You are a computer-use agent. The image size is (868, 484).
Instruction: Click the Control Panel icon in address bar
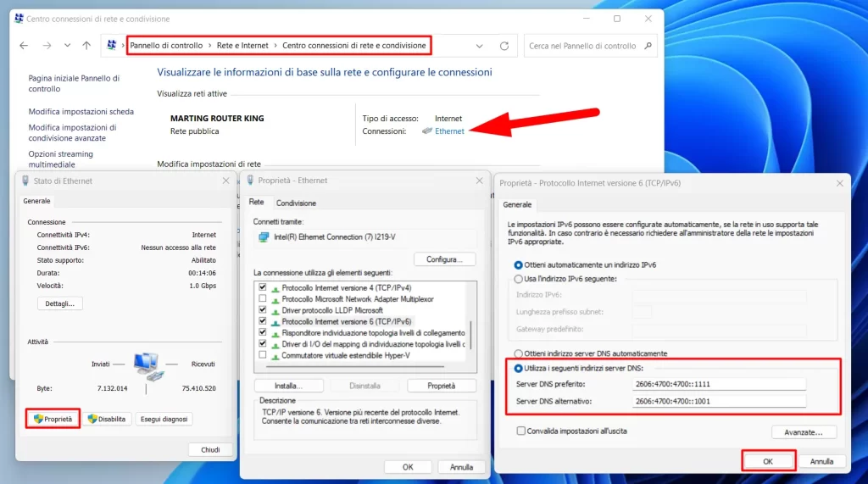pyautogui.click(x=111, y=46)
